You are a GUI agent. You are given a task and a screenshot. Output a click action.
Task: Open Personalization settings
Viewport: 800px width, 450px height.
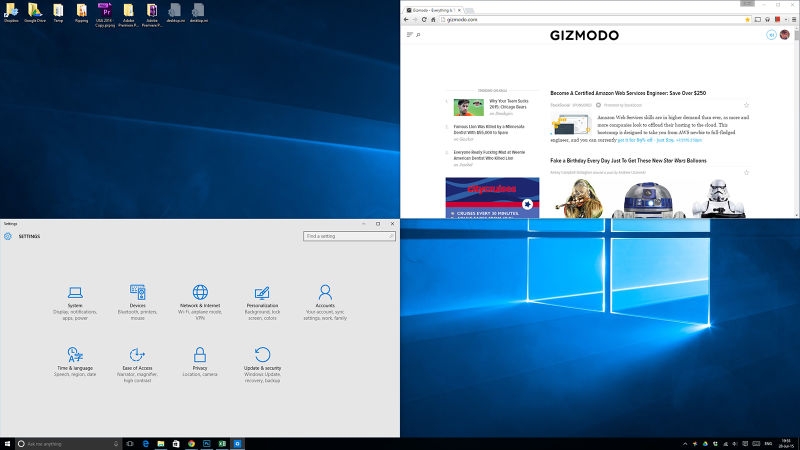point(262,303)
